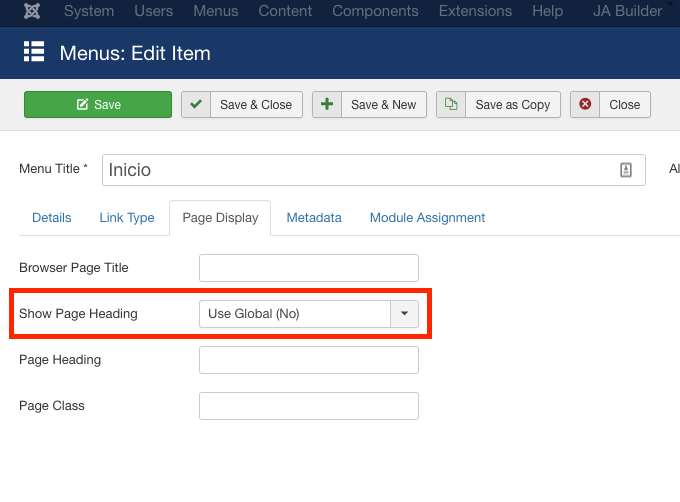Click the Joomla logo icon
680x502 pixels.
tap(33, 11)
